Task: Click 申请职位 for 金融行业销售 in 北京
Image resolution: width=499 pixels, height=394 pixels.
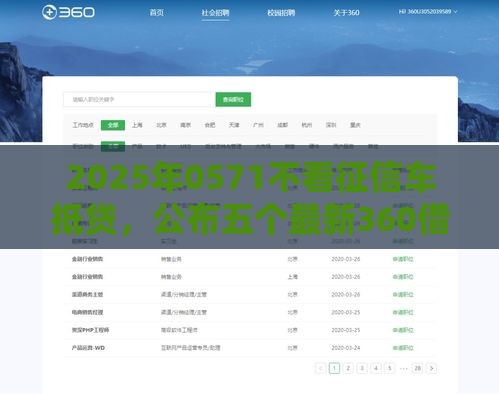Action: (403, 259)
